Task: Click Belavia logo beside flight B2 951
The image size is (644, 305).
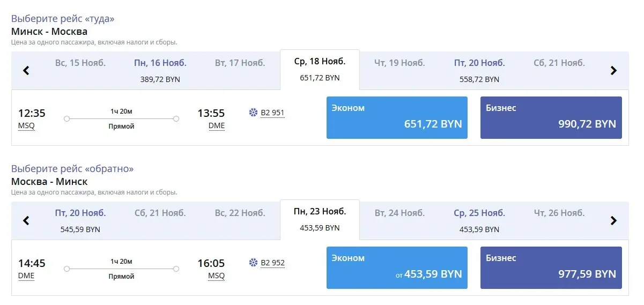Action: point(254,113)
